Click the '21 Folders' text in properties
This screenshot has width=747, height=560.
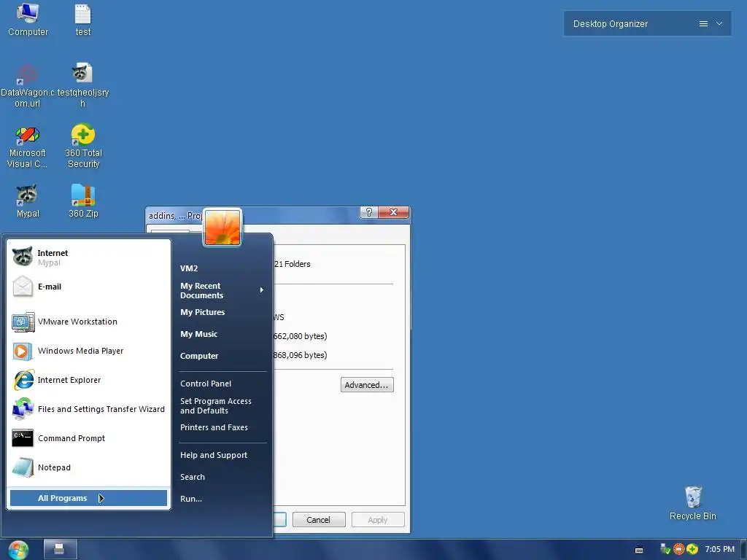pos(292,264)
